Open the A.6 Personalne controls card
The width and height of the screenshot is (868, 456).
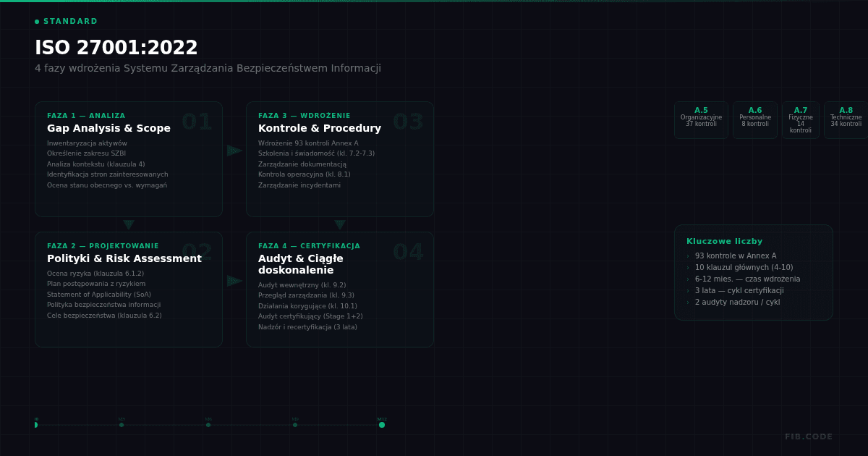click(x=755, y=120)
